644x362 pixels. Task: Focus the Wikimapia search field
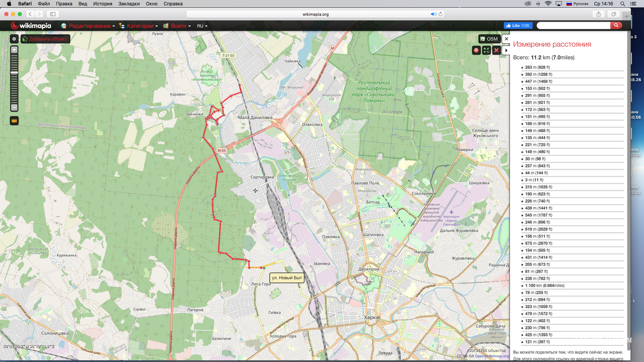click(x=574, y=26)
